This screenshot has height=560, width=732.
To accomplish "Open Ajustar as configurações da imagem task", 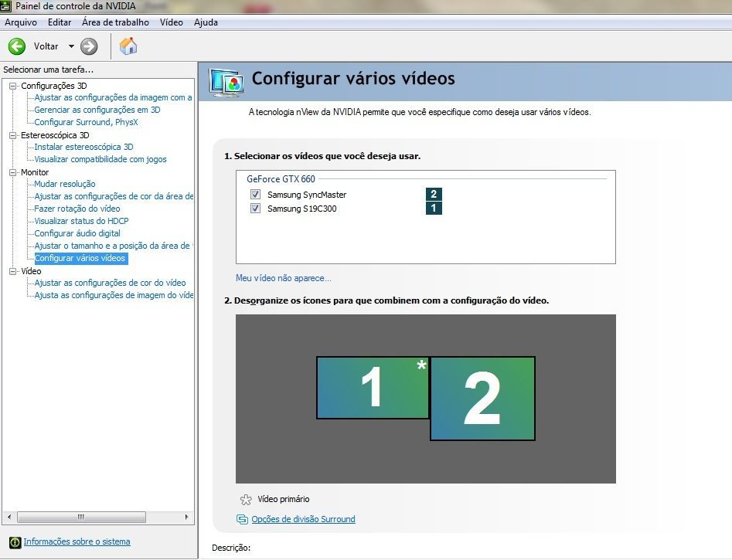I will tap(113, 97).
